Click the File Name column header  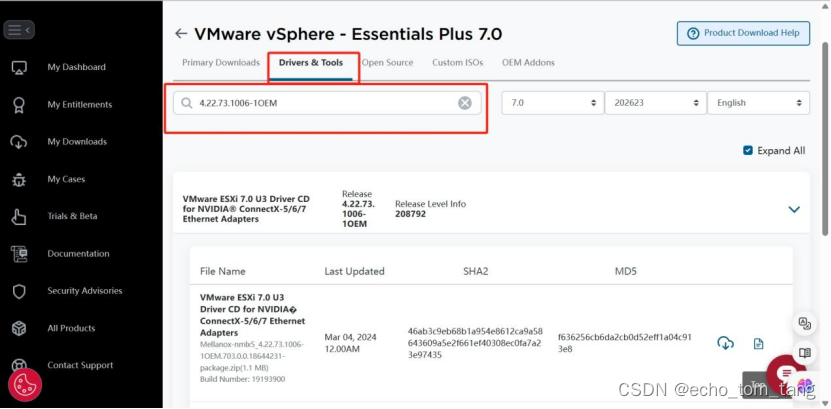(223, 271)
